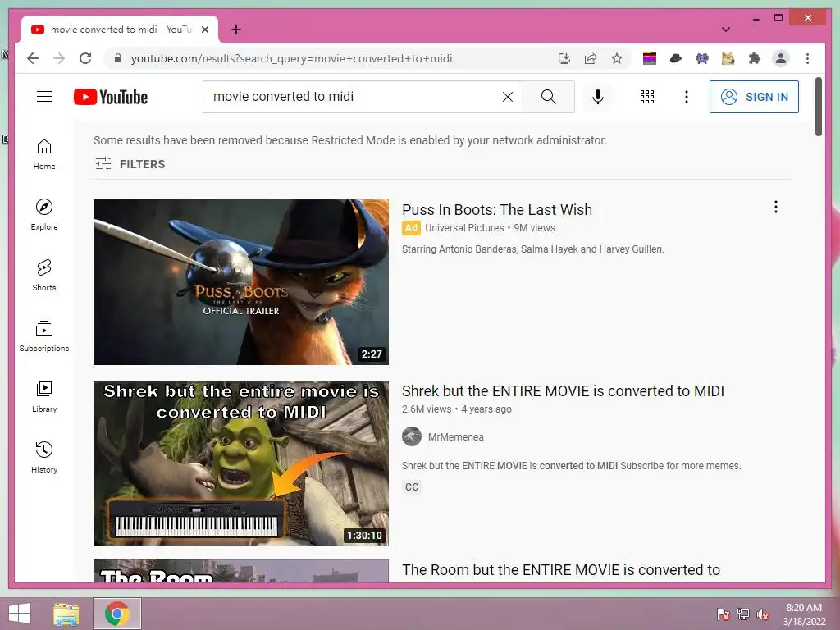Click the install app icon in address bar
Screen dimensions: 840x630
click(564, 58)
